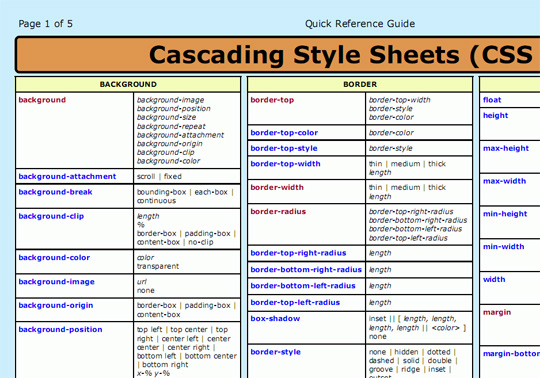Select the background-clip property
540x378 pixels.
tap(51, 216)
